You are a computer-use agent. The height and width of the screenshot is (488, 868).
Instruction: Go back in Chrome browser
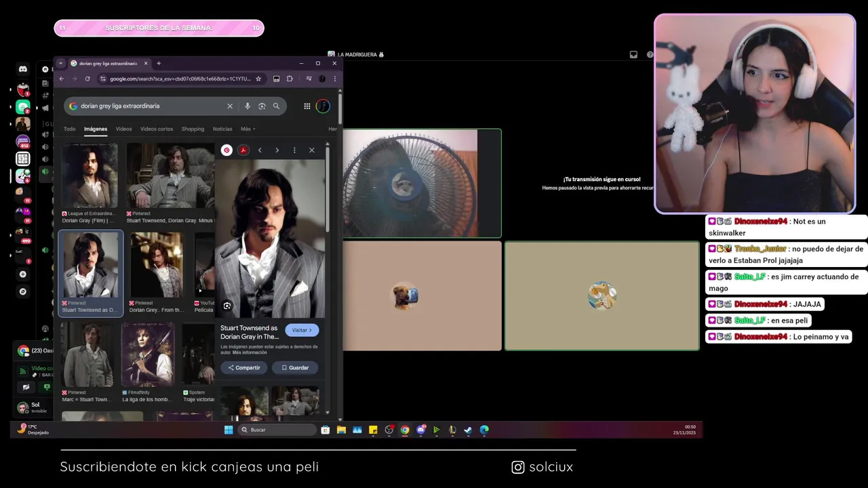(62, 79)
